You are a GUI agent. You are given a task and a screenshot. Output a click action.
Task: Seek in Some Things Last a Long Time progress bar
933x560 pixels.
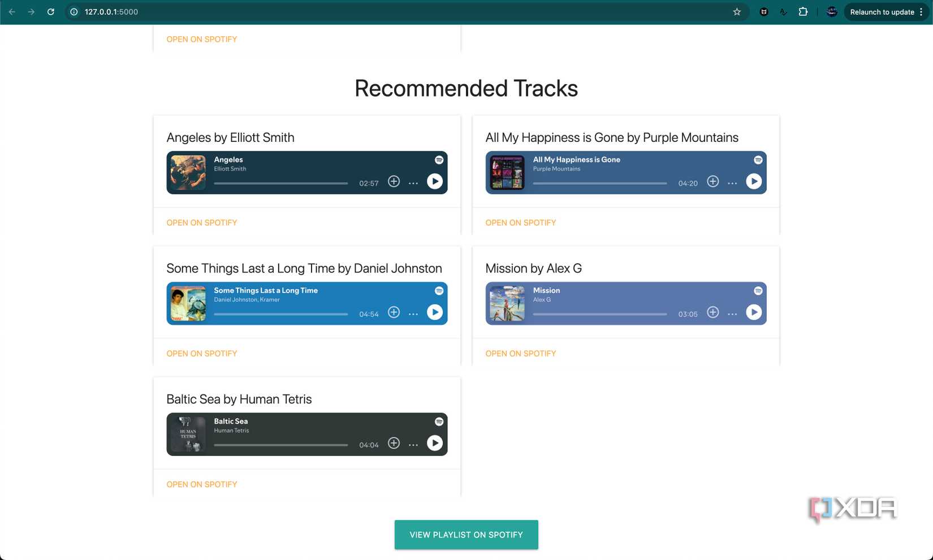click(x=281, y=314)
